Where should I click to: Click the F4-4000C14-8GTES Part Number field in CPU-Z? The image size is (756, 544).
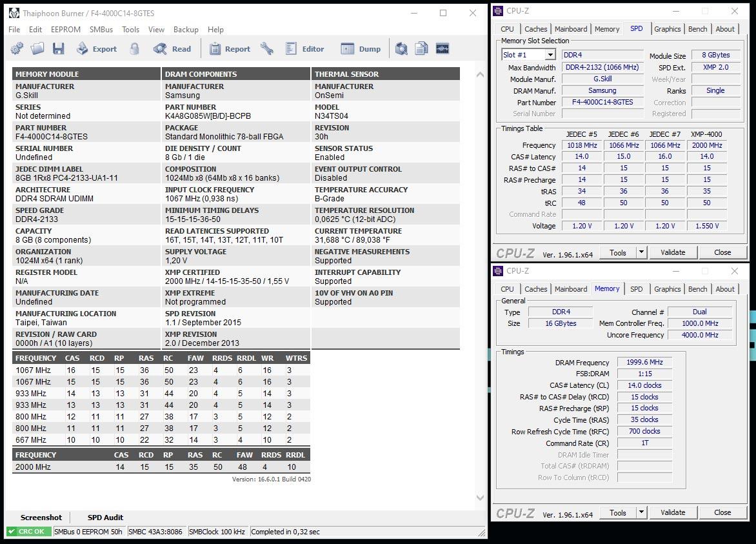(x=602, y=102)
